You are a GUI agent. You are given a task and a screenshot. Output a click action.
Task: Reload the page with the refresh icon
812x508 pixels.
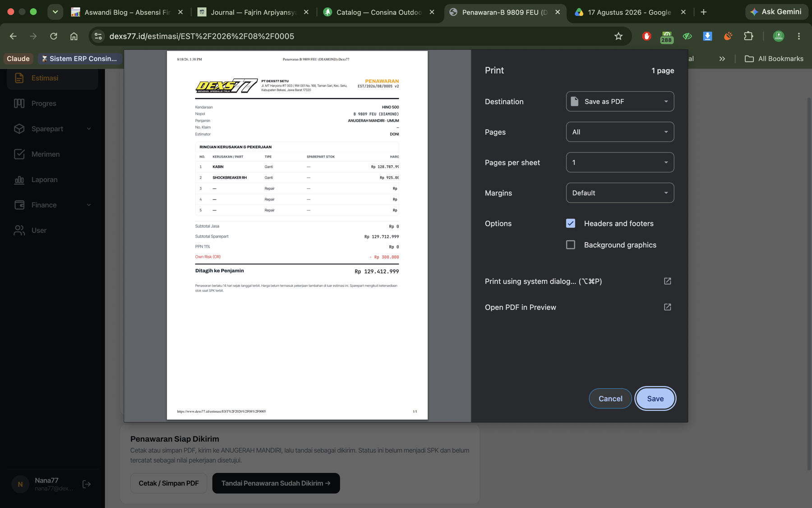pyautogui.click(x=54, y=36)
